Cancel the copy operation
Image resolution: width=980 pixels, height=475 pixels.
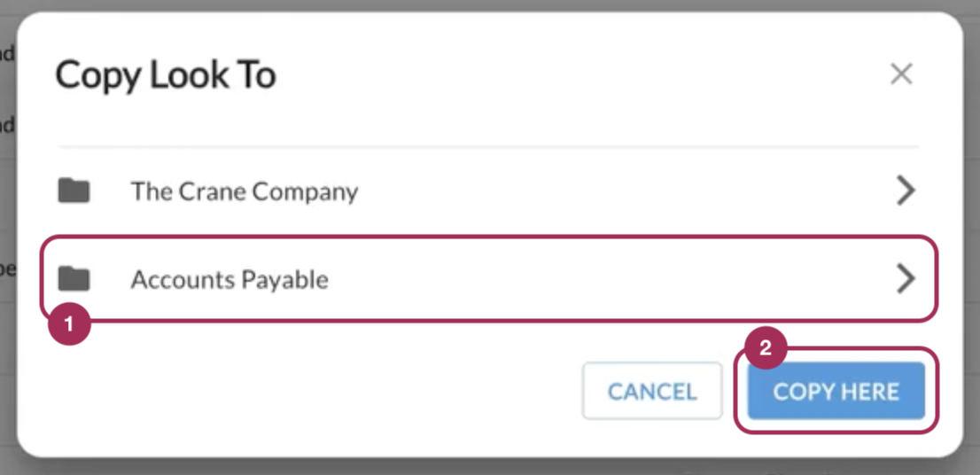pyautogui.click(x=652, y=391)
